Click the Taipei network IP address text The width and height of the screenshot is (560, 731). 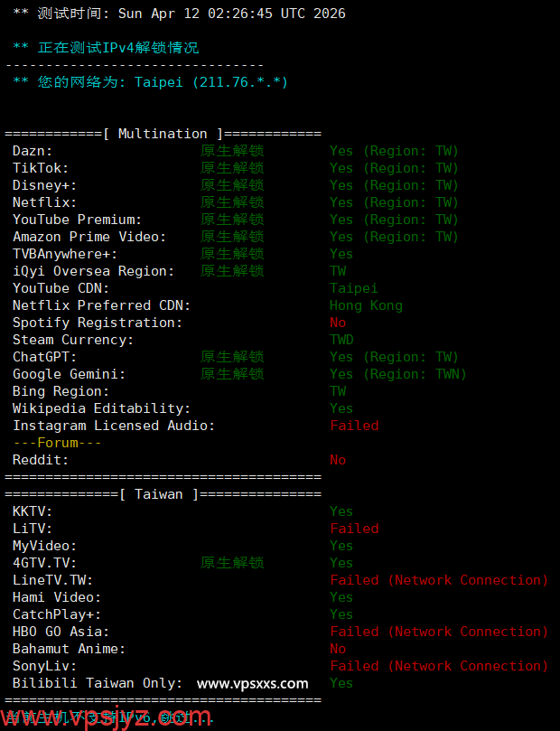(210, 82)
